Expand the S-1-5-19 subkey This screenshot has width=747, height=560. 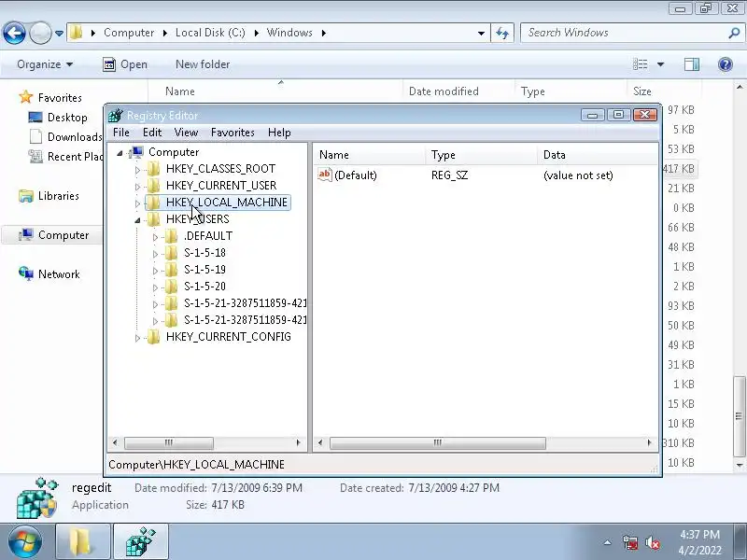pos(155,271)
